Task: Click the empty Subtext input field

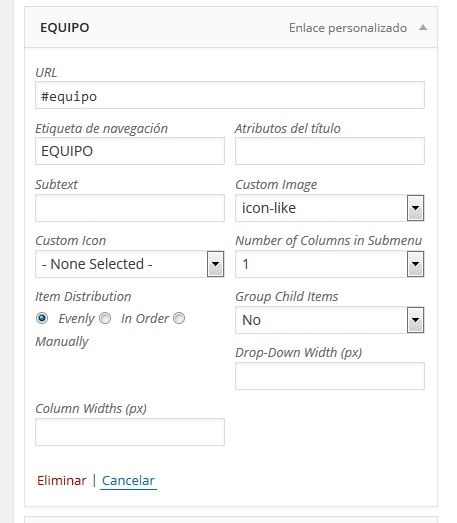Action: (x=130, y=208)
